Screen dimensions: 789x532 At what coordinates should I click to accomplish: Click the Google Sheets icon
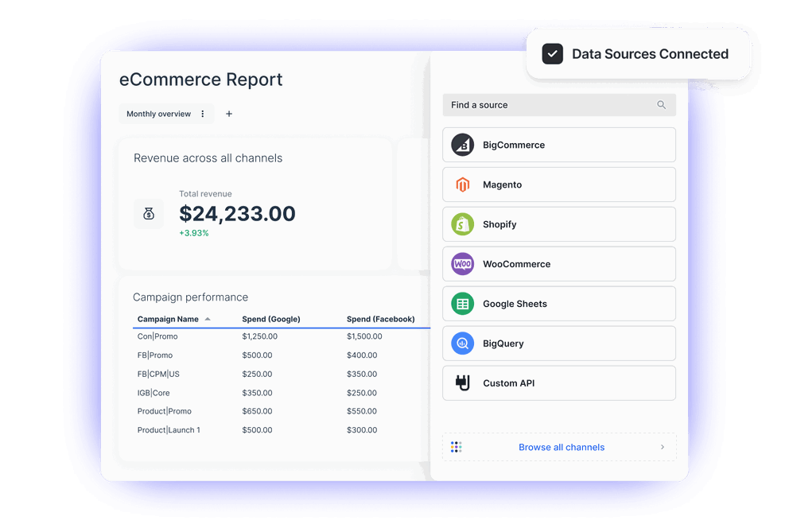[x=462, y=304]
